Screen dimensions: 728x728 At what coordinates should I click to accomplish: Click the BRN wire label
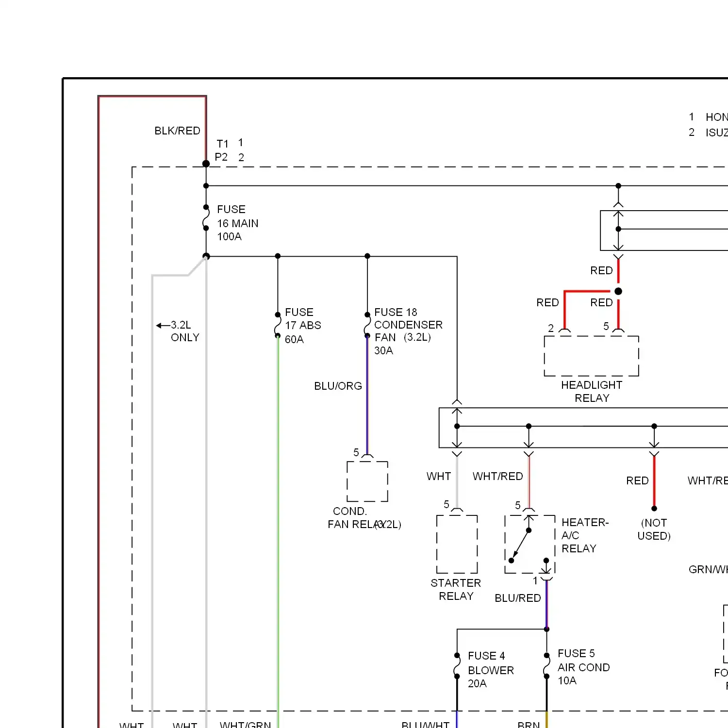tap(529, 725)
